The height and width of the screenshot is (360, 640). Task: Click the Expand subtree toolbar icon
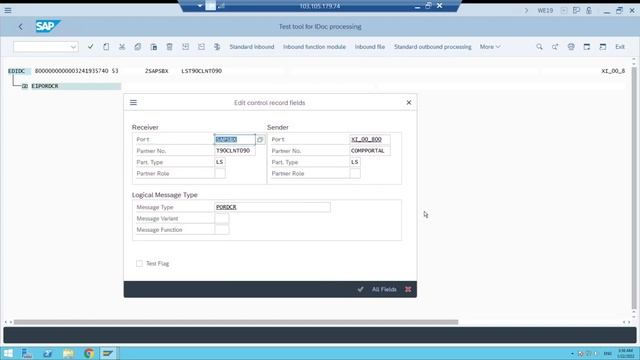click(x=185, y=47)
